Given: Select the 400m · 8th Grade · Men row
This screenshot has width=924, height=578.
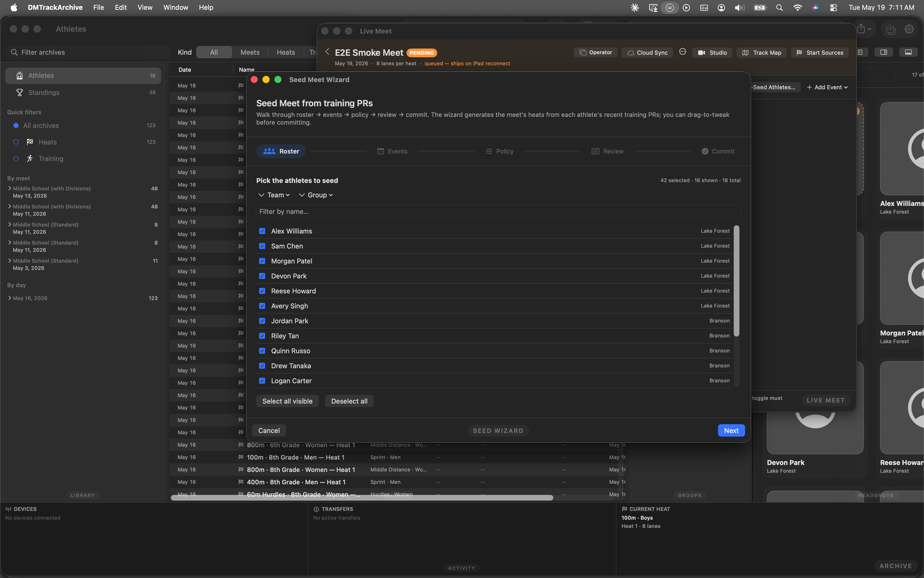Looking at the screenshot, I should (397, 482).
